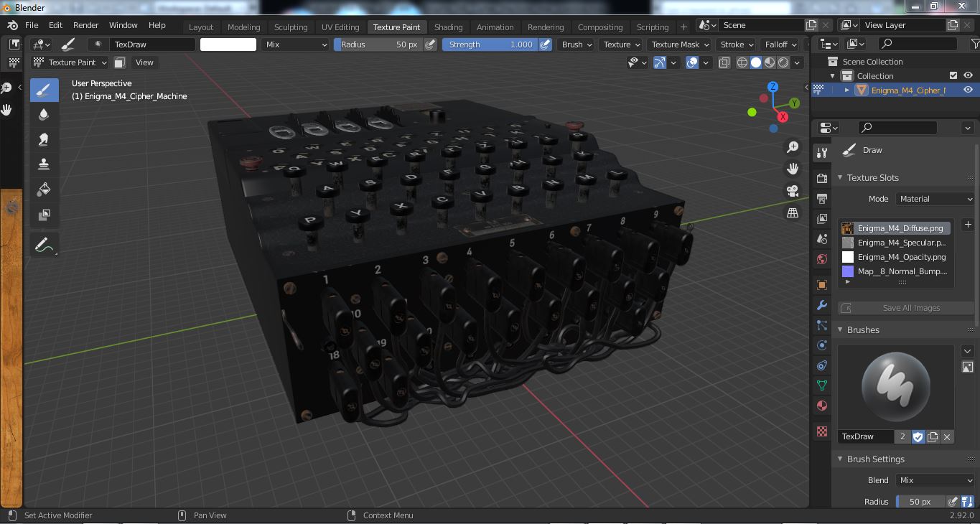Image resolution: width=980 pixels, height=524 pixels.
Task: Switch to material preview shading
Action: pos(770,62)
